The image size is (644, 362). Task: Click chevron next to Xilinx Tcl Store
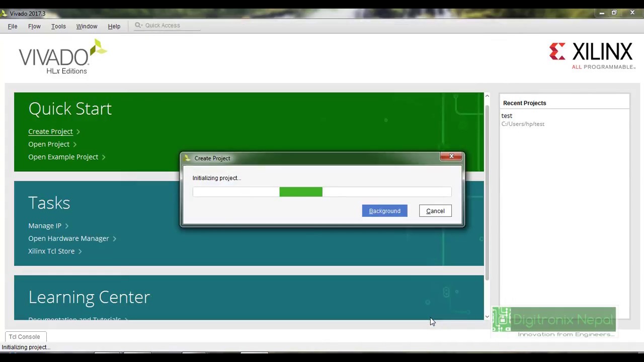pyautogui.click(x=80, y=251)
